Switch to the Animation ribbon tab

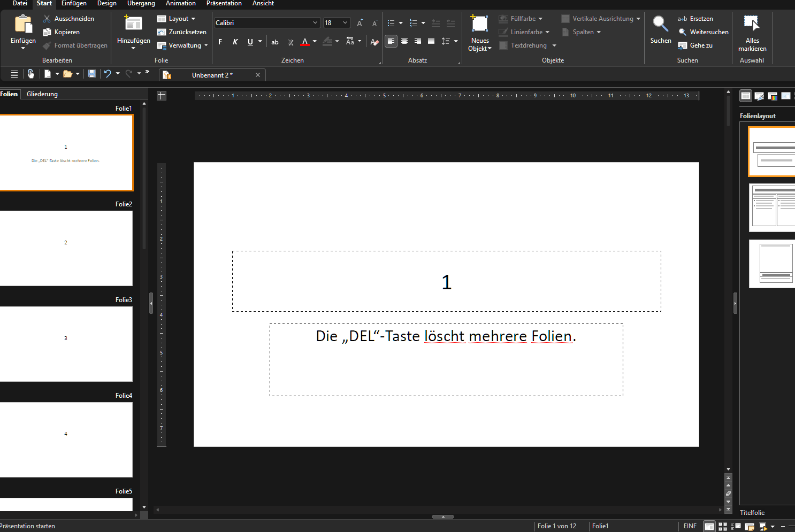[x=181, y=4]
